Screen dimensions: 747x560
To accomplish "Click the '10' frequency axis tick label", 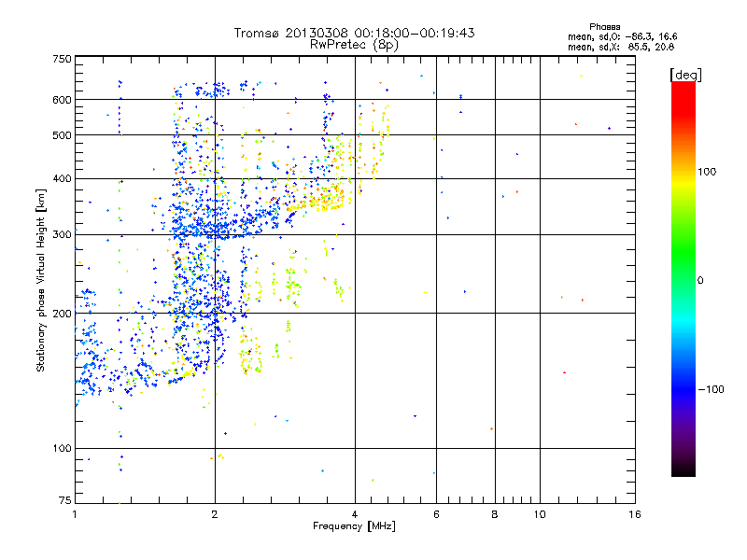I will (540, 514).
